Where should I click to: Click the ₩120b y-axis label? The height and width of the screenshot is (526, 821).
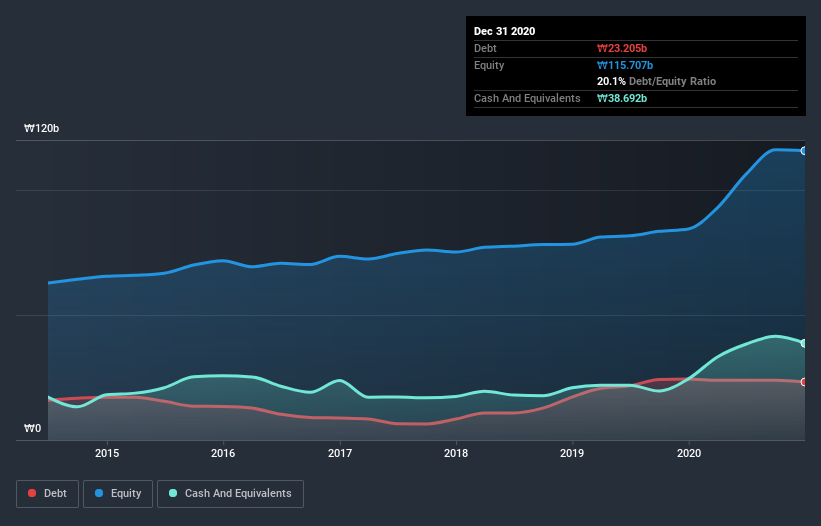[42, 128]
